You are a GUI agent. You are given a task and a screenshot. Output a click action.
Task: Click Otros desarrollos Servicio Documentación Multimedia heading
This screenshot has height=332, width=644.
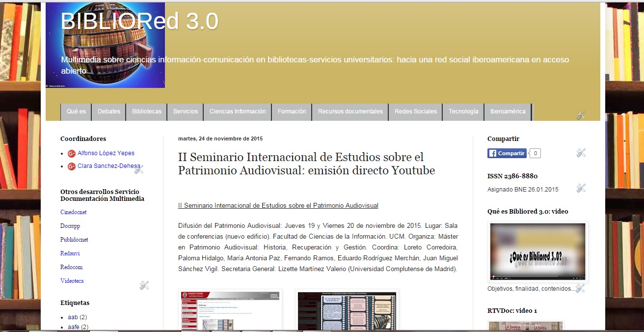coord(102,195)
